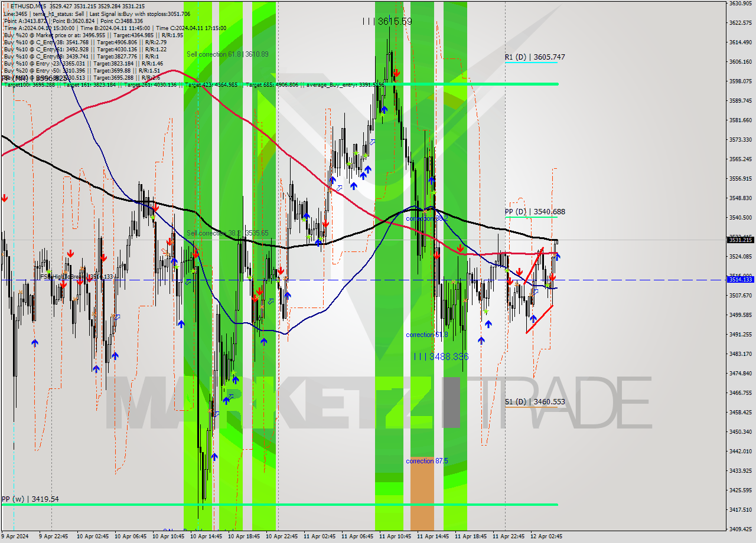
Task: Click the 3499.585 value on price axis
Action: click(x=740, y=315)
